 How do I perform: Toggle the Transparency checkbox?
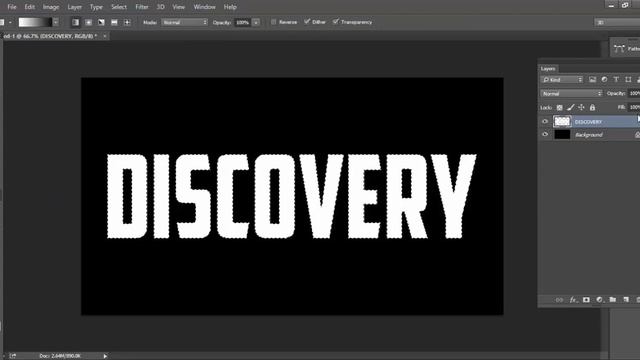[x=336, y=22]
